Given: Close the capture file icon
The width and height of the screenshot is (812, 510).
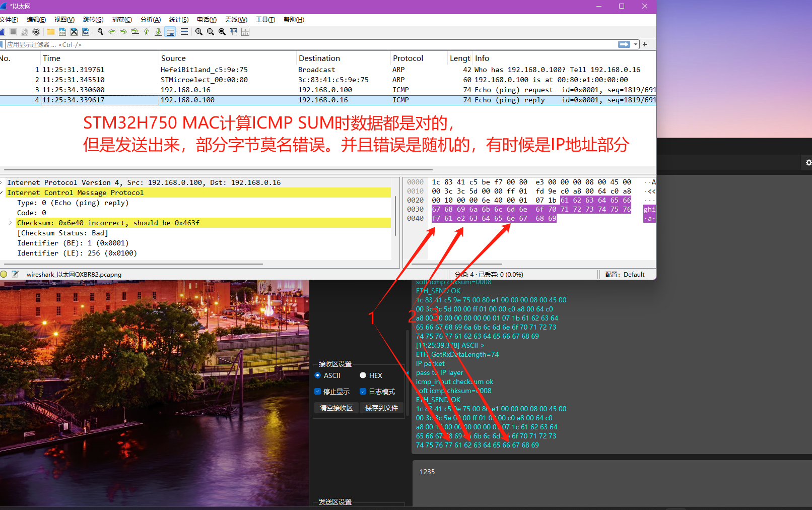Looking at the screenshot, I should pos(74,32).
